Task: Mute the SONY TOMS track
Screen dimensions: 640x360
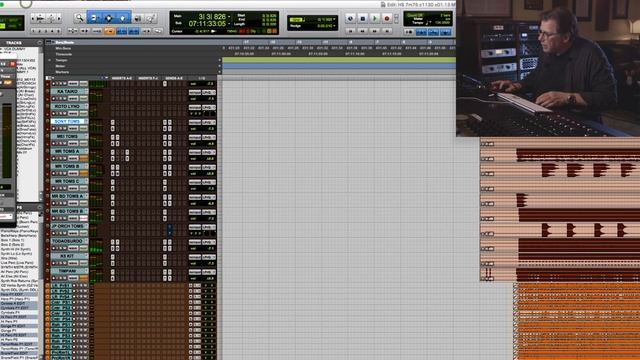Action: 64,129
